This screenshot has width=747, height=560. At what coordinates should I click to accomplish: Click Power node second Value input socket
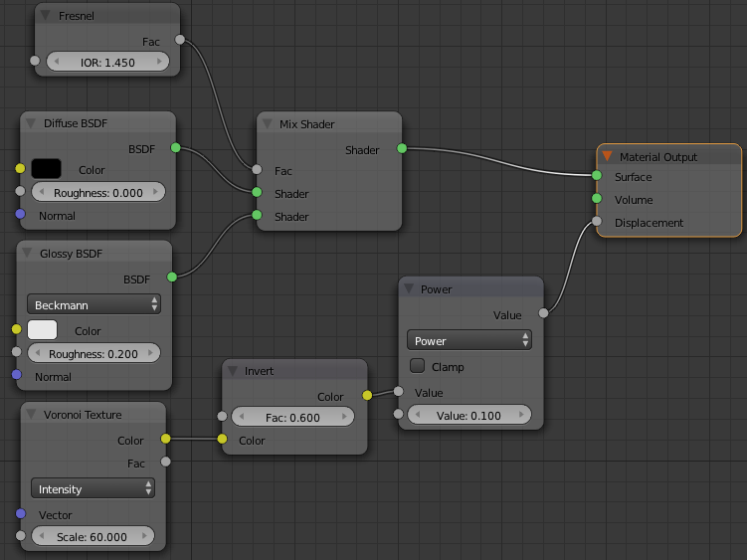398,414
